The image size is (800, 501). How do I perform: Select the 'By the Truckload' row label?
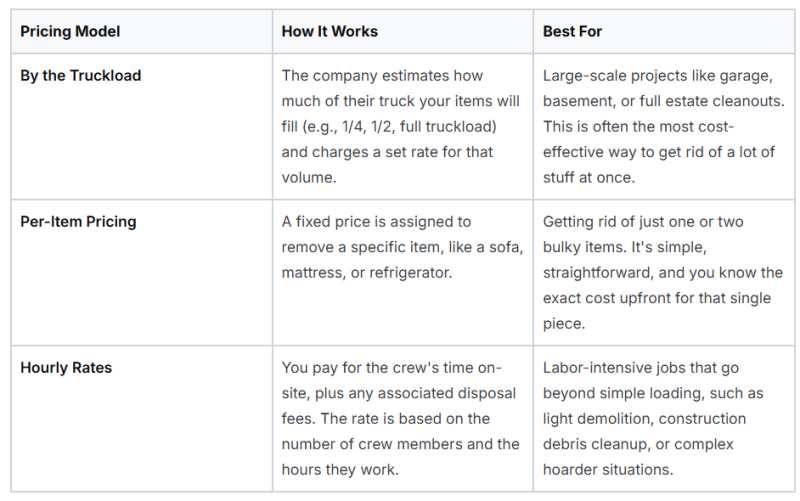[x=81, y=76]
